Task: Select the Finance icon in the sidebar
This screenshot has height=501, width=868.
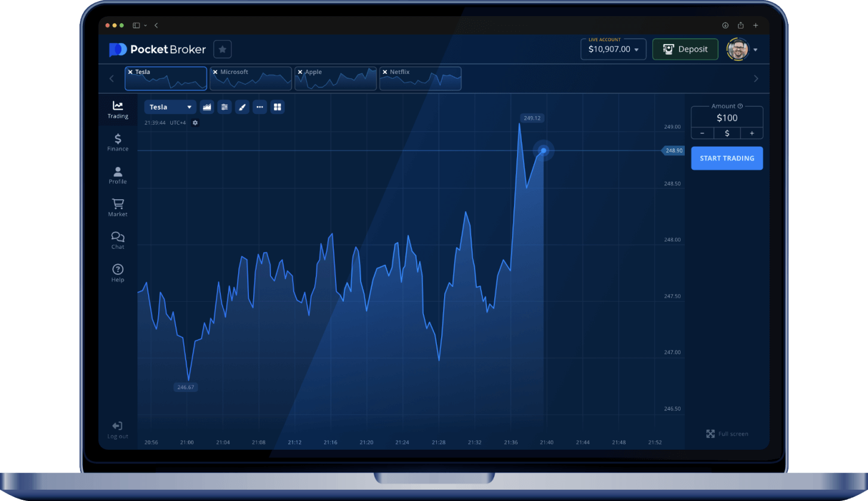Action: point(117,142)
